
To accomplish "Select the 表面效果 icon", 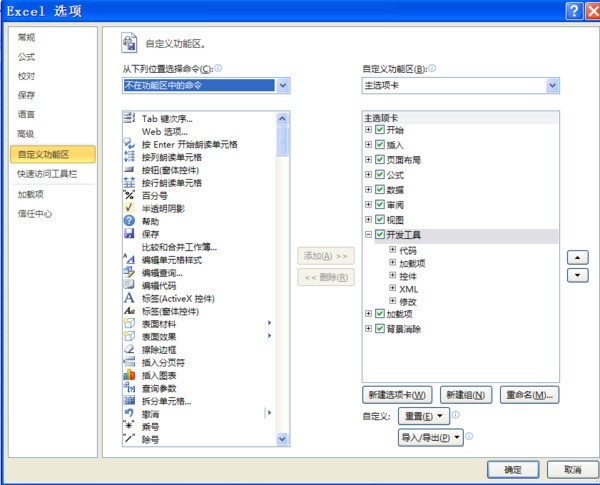I will tap(129, 336).
